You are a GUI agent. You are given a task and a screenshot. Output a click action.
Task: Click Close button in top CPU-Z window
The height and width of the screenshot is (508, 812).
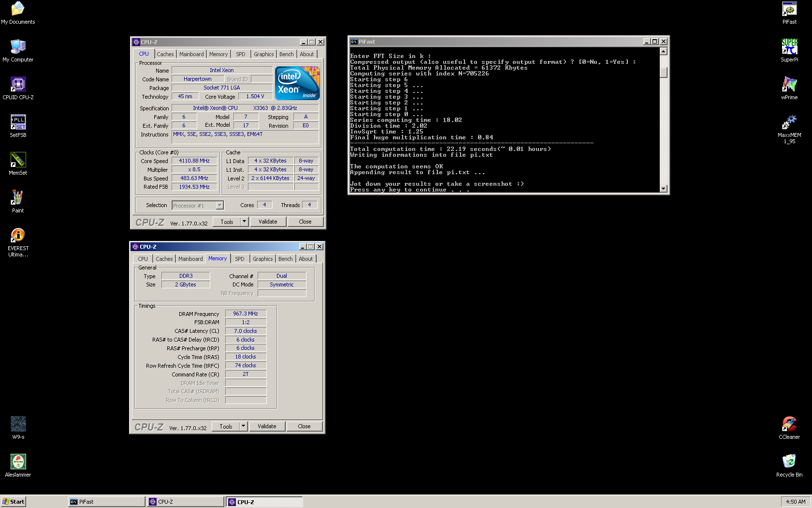coord(305,222)
